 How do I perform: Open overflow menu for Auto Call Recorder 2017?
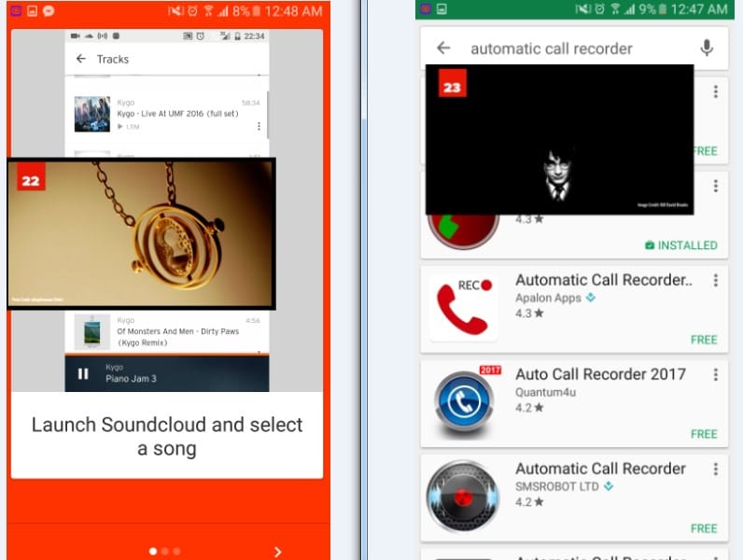coord(715,374)
